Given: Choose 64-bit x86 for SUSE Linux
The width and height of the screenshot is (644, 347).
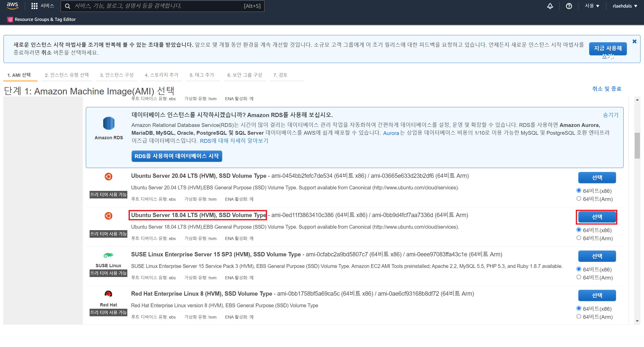Looking at the screenshot, I should click(579, 269).
